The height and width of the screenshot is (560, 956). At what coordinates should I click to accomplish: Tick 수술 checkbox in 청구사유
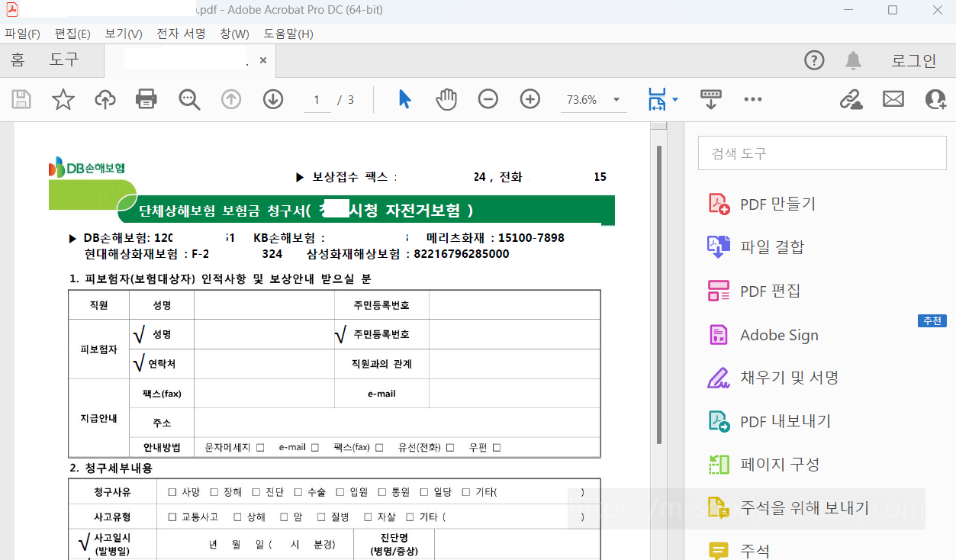point(298,492)
